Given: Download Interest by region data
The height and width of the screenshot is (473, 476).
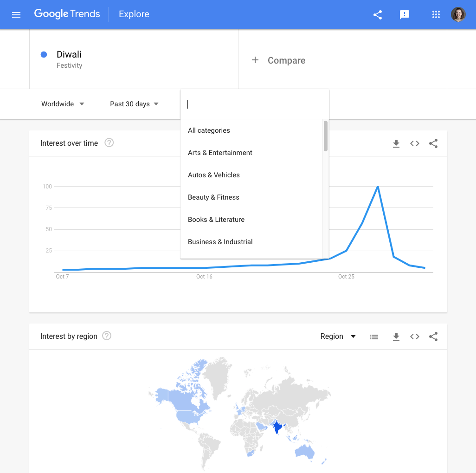Looking at the screenshot, I should pyautogui.click(x=396, y=337).
